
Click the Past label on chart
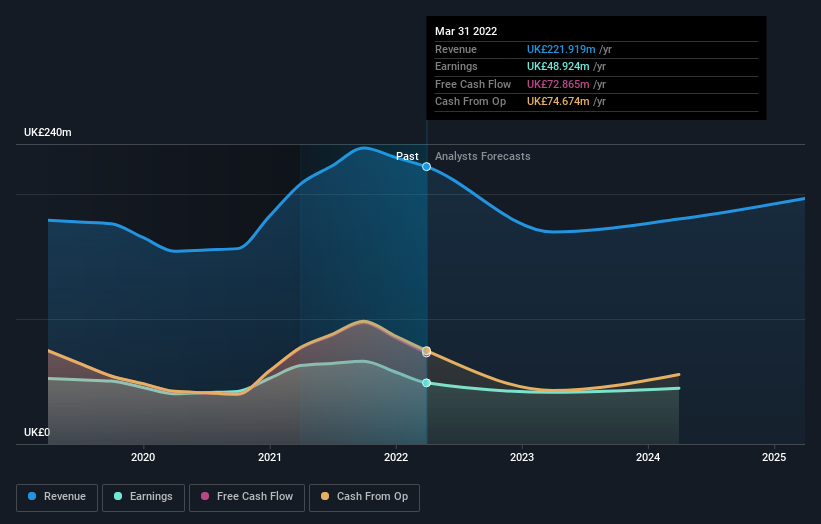coord(407,156)
